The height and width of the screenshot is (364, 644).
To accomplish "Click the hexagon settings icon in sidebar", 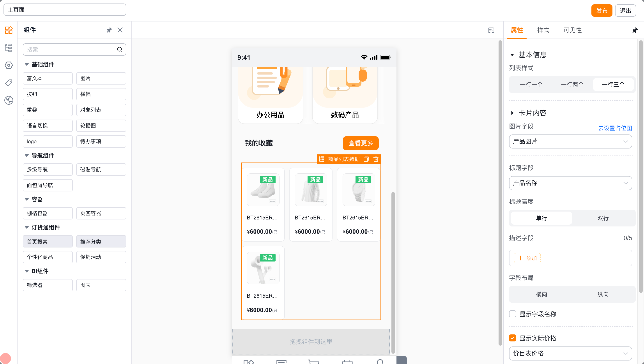I will [9, 65].
